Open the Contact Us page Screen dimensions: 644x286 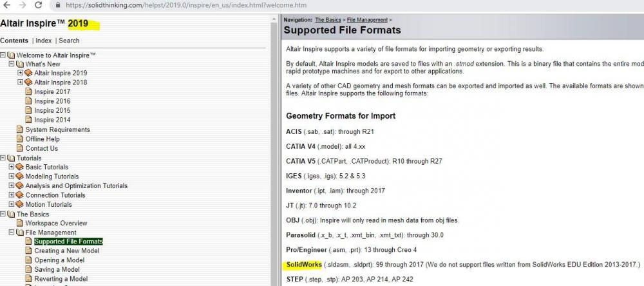[41, 148]
